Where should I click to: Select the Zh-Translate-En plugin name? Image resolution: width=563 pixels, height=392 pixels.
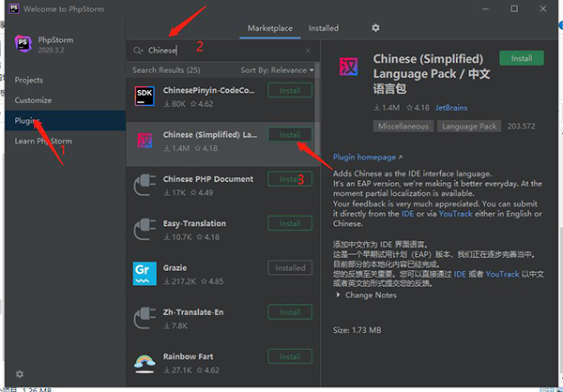[x=193, y=312]
